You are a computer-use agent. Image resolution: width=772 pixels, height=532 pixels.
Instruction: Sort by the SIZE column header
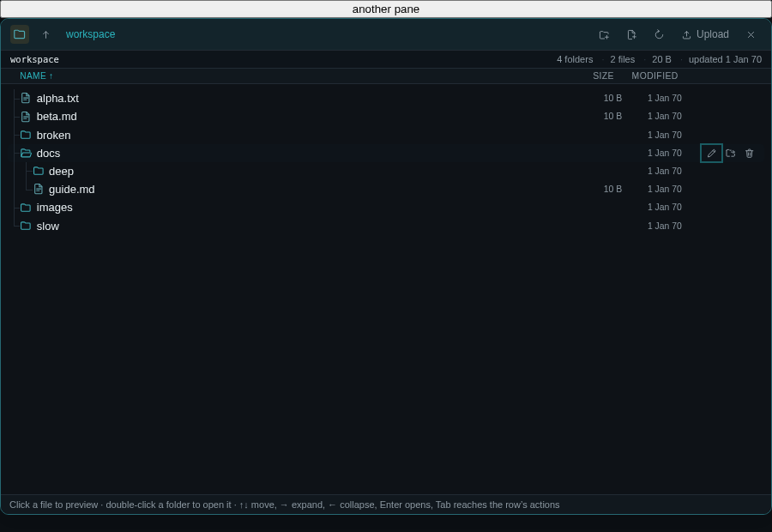(x=603, y=76)
